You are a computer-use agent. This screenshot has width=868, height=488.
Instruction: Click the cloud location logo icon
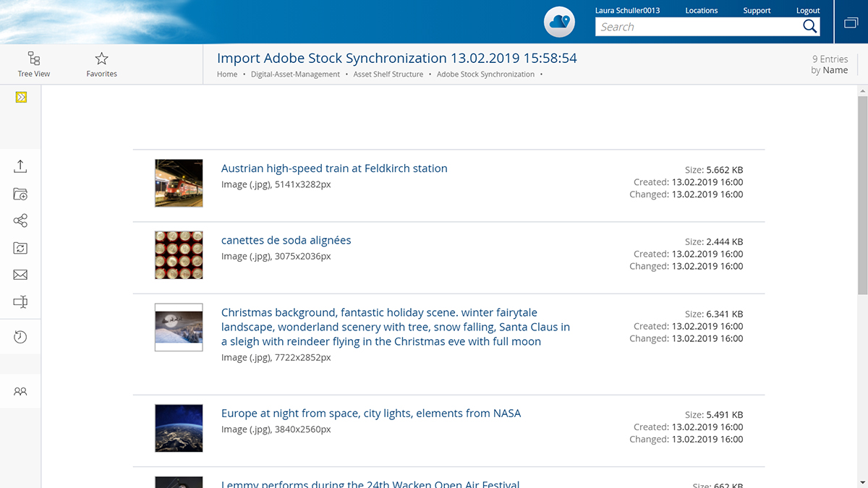(x=559, y=22)
